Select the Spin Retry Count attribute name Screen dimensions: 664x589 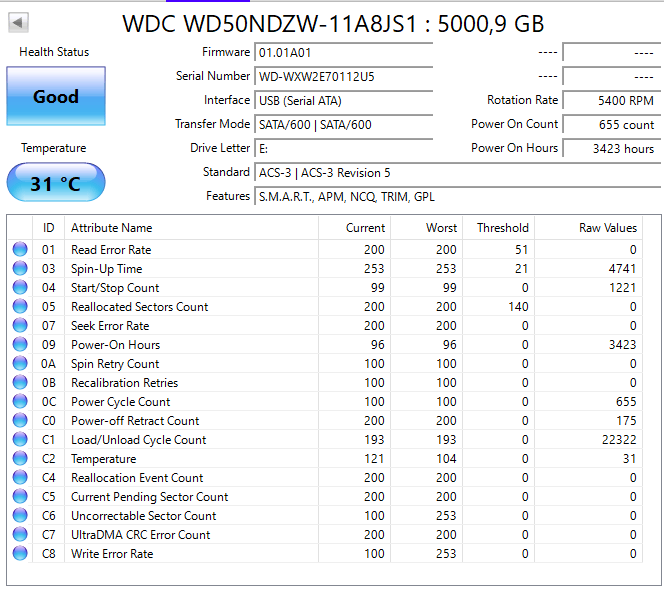tap(115, 364)
